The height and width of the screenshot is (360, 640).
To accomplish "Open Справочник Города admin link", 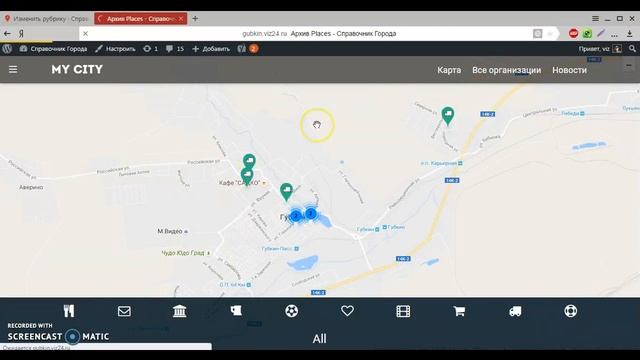I will (53, 49).
